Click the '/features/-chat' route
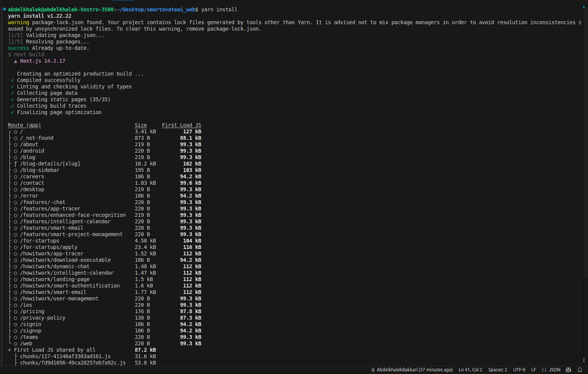The width and height of the screenshot is (588, 374). 43,202
